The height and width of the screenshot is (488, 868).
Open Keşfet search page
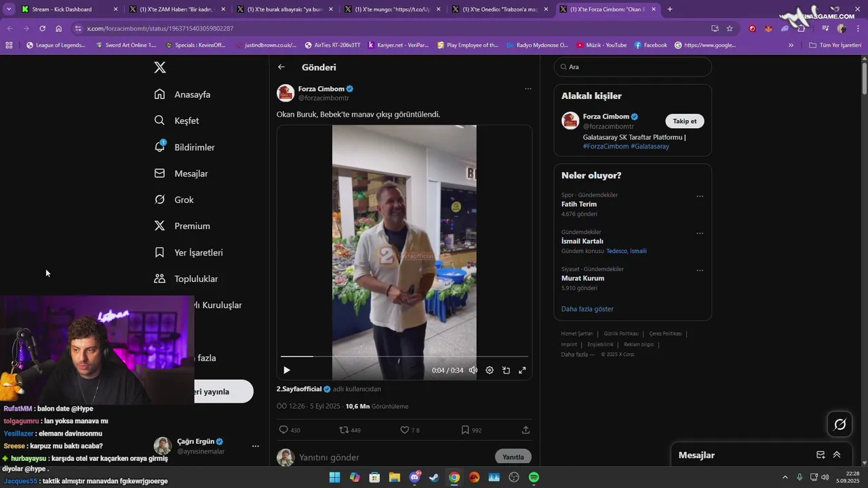[x=176, y=121]
